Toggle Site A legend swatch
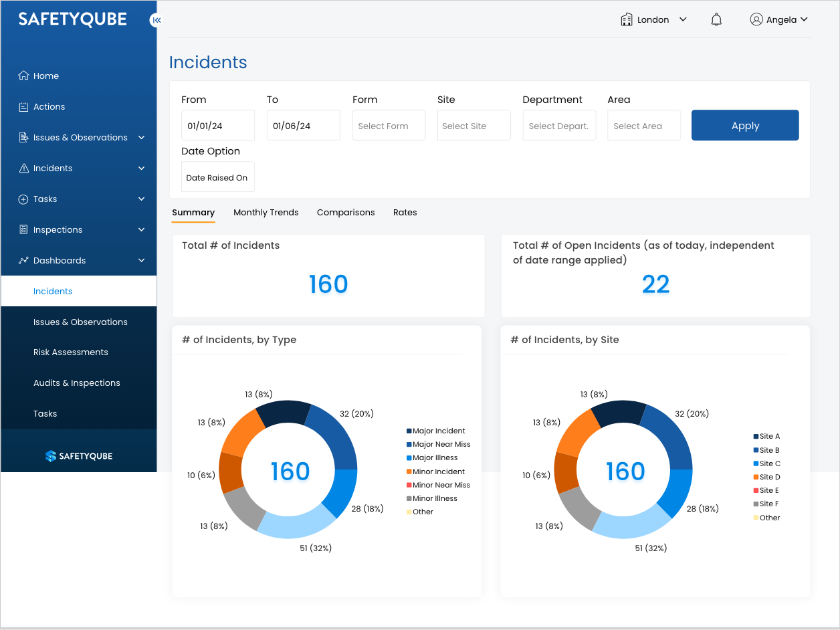The width and height of the screenshot is (840, 630). tap(756, 437)
